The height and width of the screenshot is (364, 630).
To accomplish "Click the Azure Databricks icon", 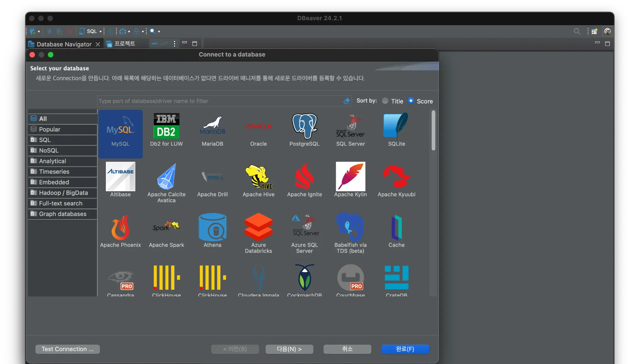I will tap(258, 227).
